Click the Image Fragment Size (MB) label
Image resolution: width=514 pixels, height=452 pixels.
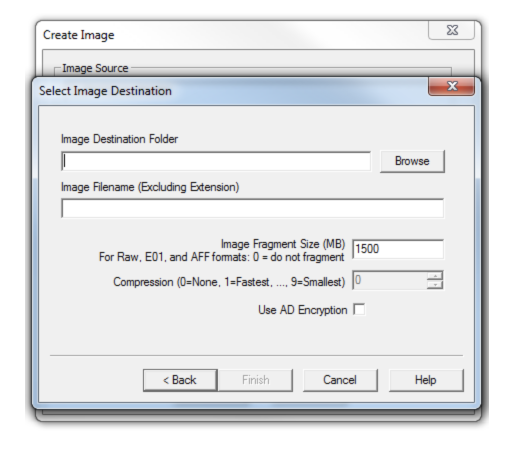point(283,244)
